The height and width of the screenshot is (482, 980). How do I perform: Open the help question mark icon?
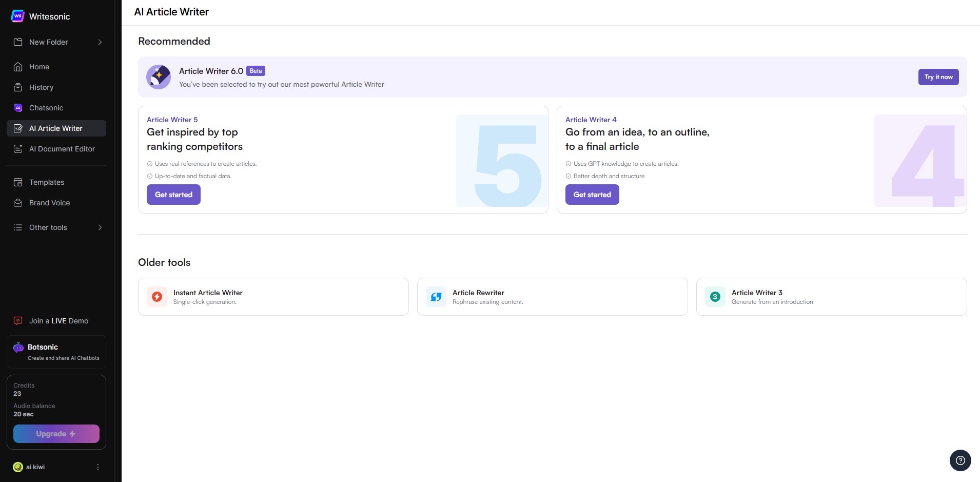tap(961, 460)
